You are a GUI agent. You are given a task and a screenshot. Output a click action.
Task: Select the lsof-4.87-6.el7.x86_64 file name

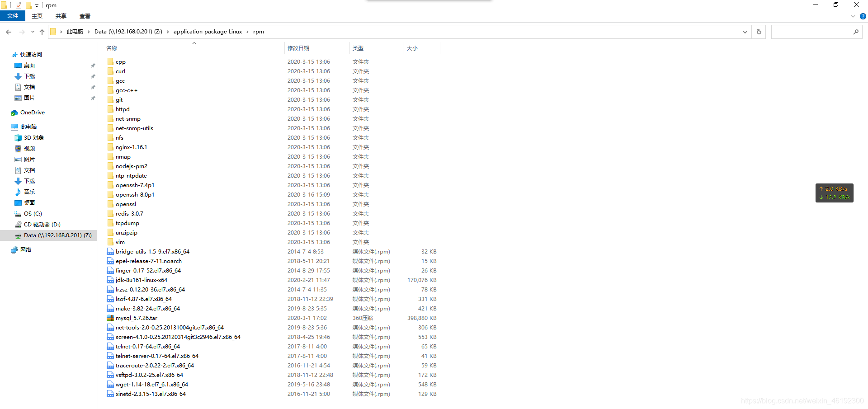click(144, 299)
